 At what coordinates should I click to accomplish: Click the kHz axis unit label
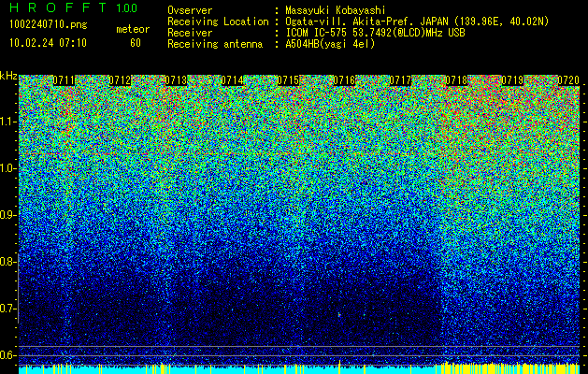coord(8,76)
